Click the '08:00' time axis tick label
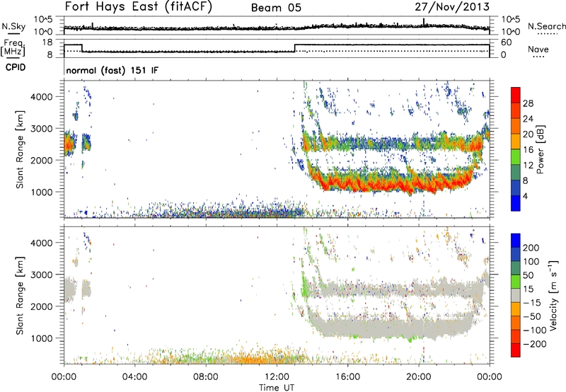 click(x=206, y=377)
